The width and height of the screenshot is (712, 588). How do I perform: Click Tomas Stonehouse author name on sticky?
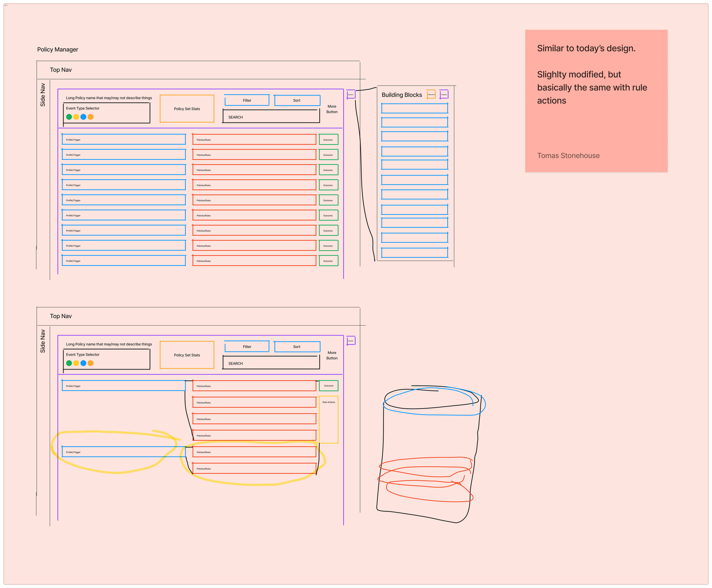coord(568,155)
